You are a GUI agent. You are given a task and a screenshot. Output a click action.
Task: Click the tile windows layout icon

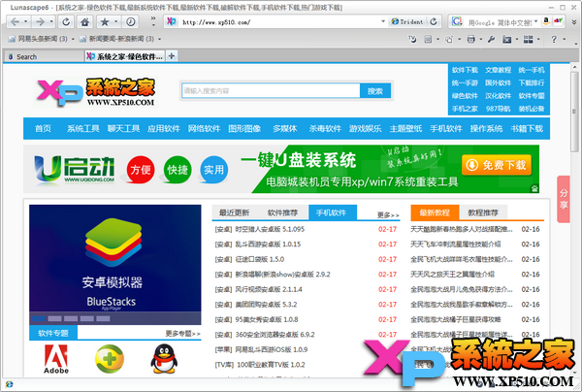(x=529, y=40)
